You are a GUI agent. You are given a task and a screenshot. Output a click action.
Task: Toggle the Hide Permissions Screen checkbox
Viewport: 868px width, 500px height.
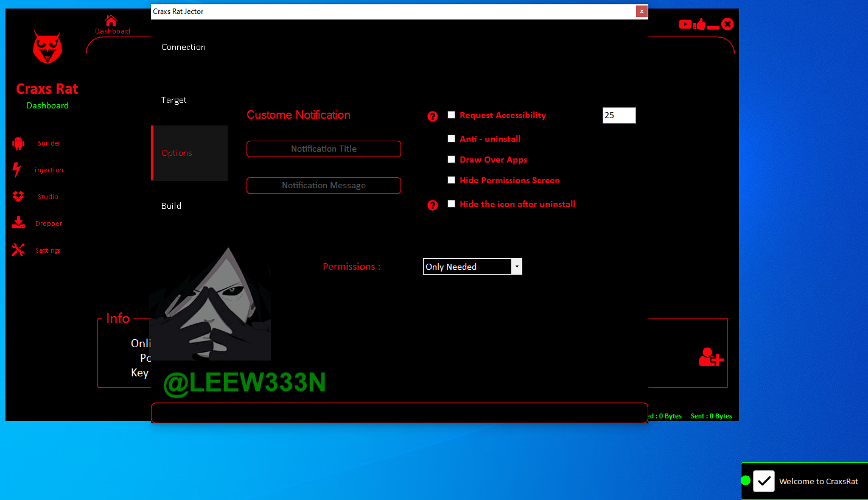click(x=452, y=180)
